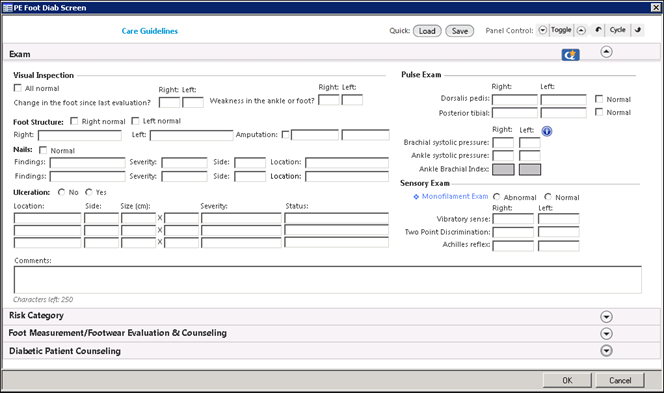Click the Panel Control expand-all down arrow
Screen dimensions: 664x393
coord(542,30)
